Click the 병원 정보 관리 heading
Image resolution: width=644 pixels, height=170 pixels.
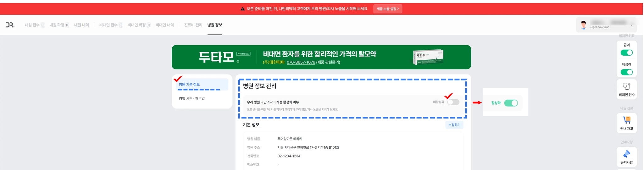point(260,86)
